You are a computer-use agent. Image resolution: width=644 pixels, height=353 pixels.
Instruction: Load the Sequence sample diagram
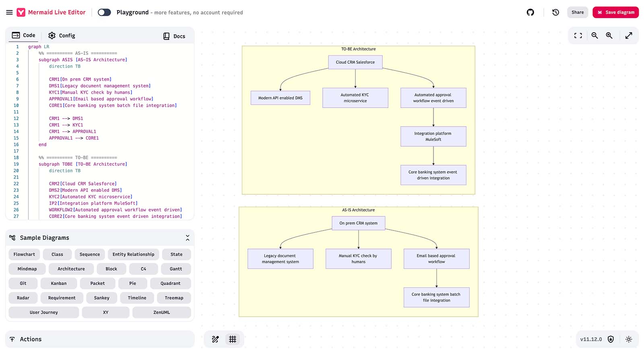[89, 254]
